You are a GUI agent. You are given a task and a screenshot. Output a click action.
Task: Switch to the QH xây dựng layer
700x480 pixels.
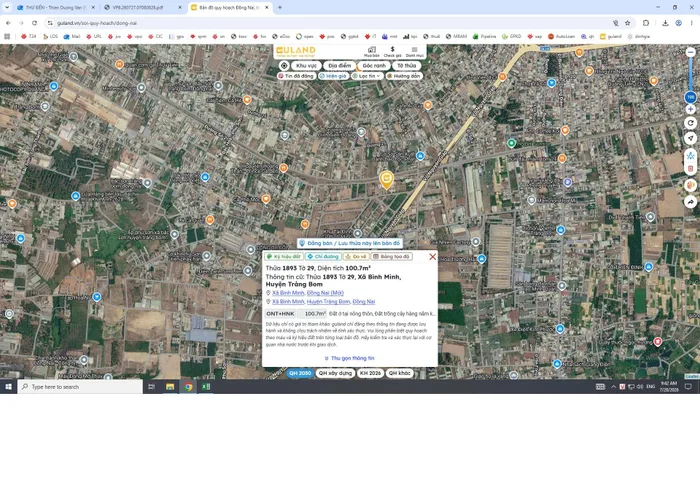pyautogui.click(x=335, y=373)
